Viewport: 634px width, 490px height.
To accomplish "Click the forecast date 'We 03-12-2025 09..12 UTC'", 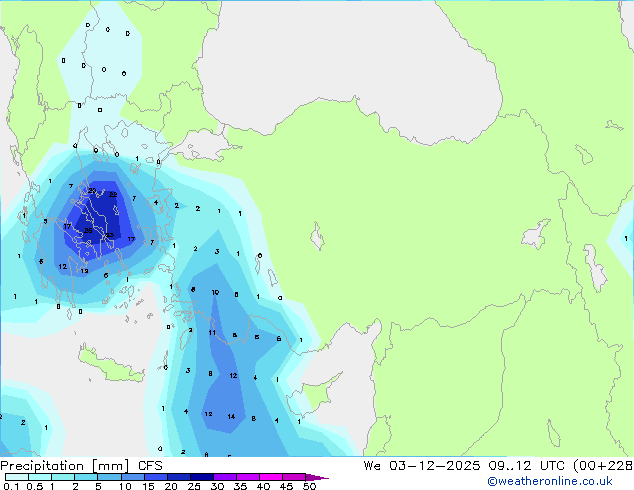I will tap(464, 465).
